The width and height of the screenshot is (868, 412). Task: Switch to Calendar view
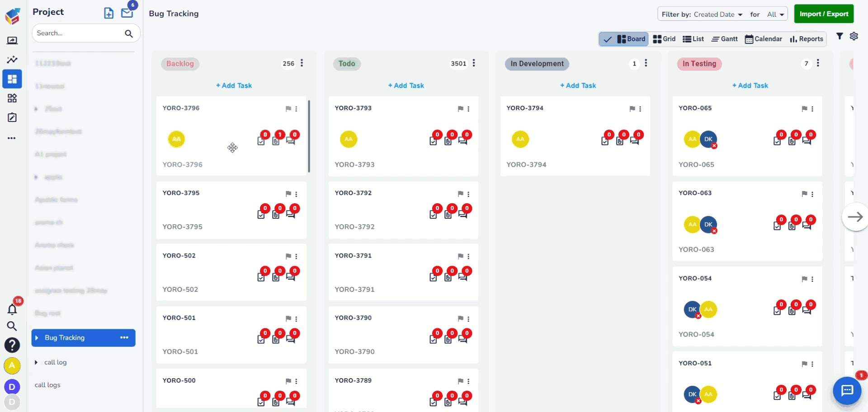coord(764,39)
